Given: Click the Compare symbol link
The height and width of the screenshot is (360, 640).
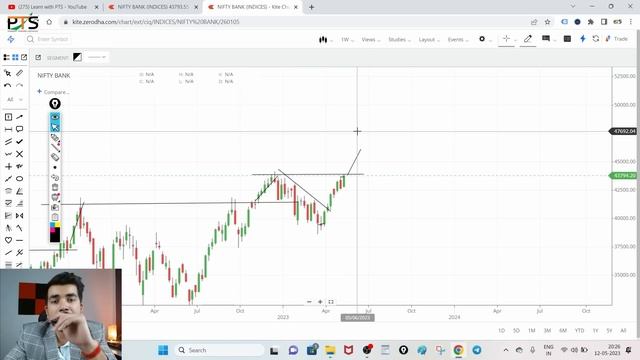Looking at the screenshot, I should [53, 92].
